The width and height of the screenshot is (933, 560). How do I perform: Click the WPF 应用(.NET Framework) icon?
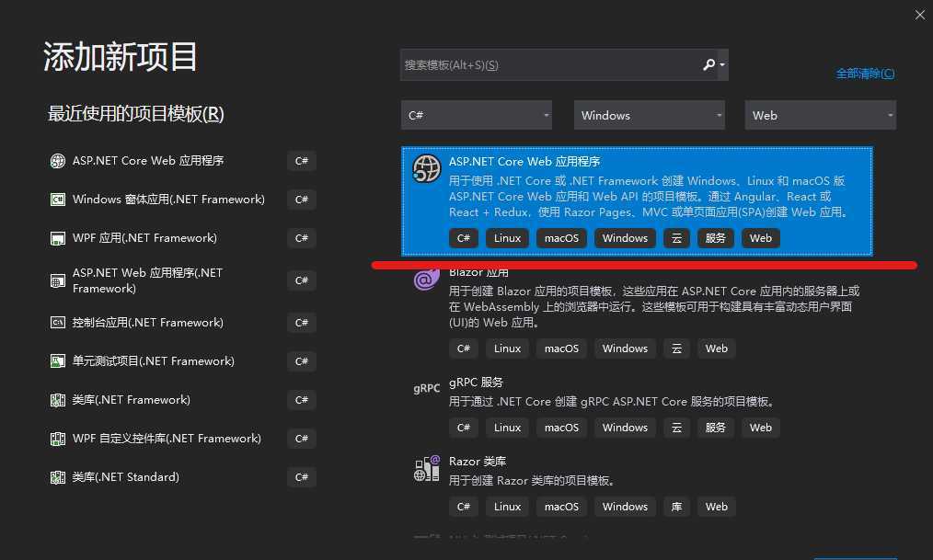coord(58,238)
